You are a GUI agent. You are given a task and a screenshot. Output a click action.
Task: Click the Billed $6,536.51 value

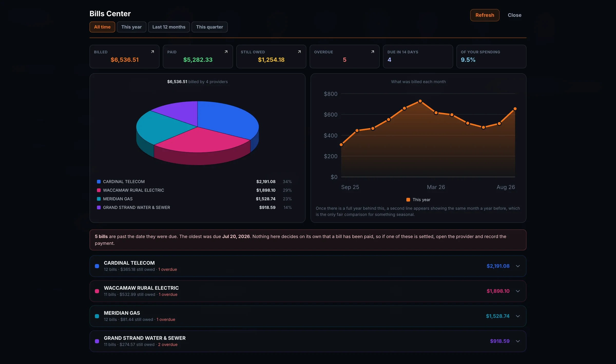click(124, 60)
